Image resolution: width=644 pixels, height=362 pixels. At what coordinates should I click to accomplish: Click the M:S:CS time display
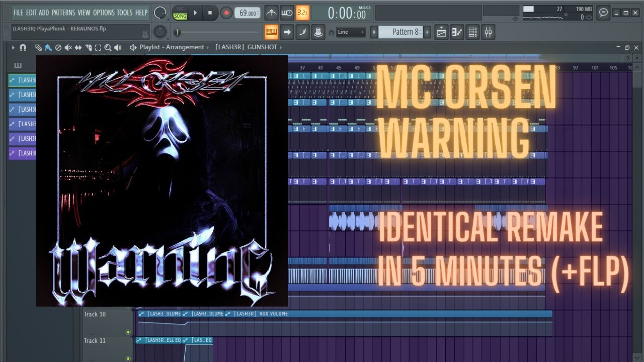(347, 14)
